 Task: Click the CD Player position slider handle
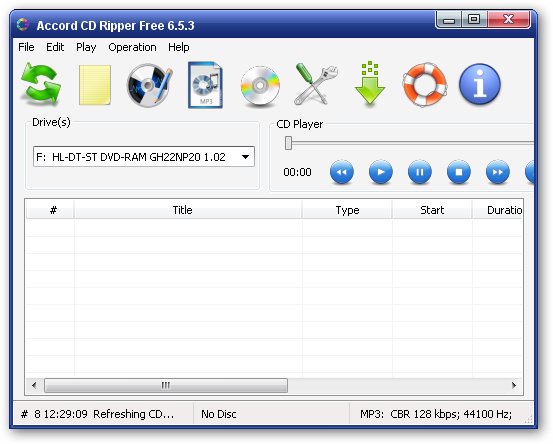pyautogui.click(x=288, y=143)
